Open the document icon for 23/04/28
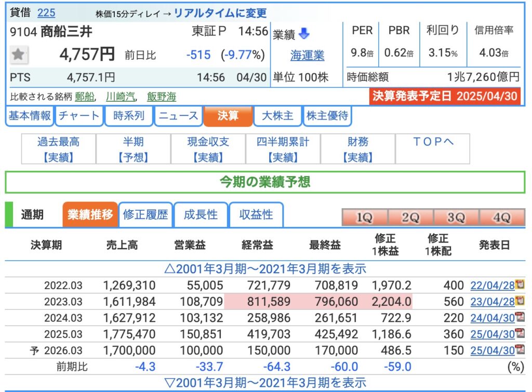This screenshot has width=532, height=392. click(x=520, y=301)
